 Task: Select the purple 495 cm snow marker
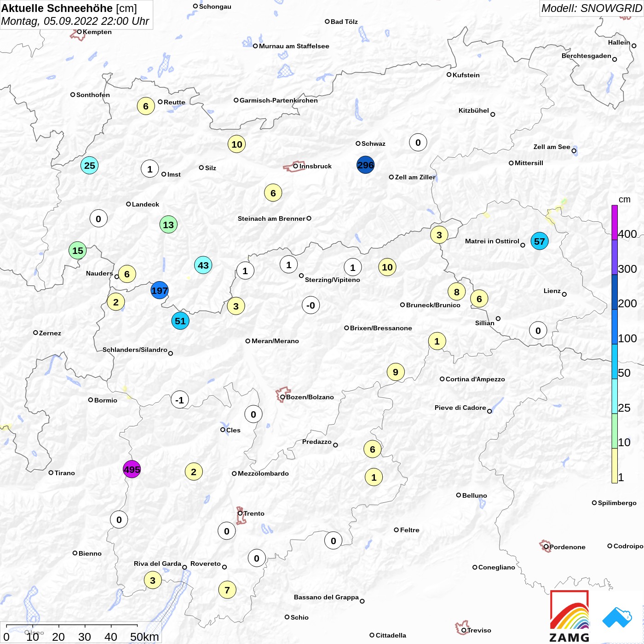tap(132, 469)
